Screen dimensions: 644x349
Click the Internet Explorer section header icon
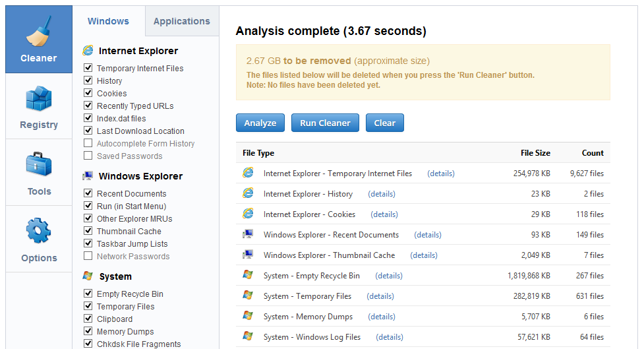point(88,51)
